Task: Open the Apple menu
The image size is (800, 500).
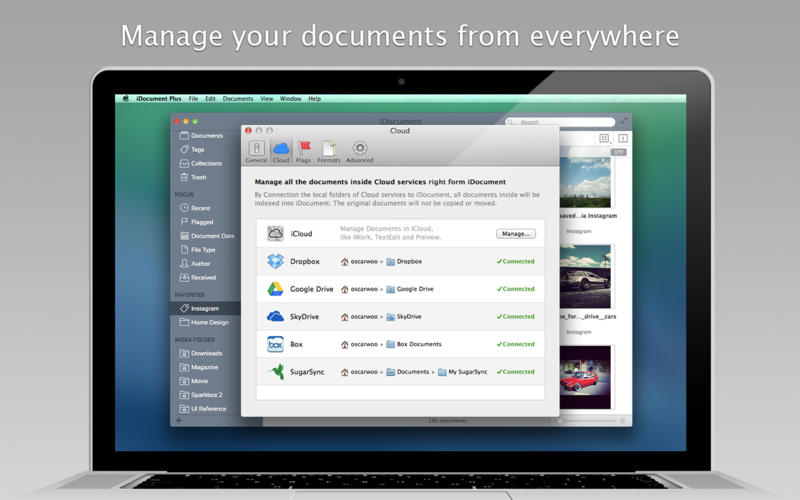Action: pyautogui.click(x=126, y=98)
